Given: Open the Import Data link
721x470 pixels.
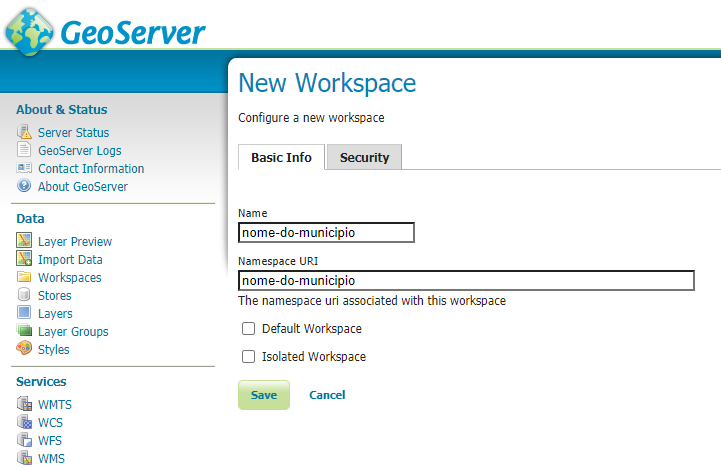Looking at the screenshot, I should (x=70, y=260).
